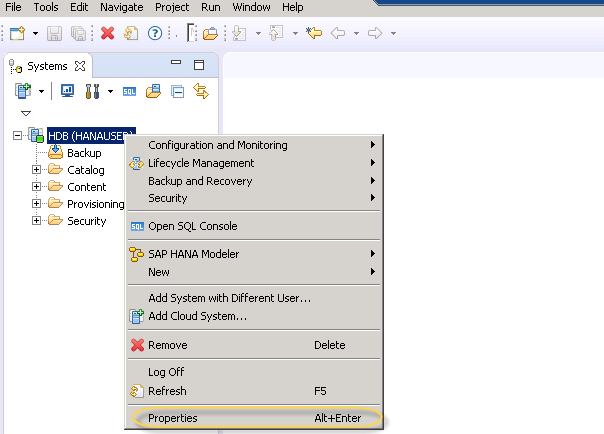Choose Open SQL Console

(254, 226)
